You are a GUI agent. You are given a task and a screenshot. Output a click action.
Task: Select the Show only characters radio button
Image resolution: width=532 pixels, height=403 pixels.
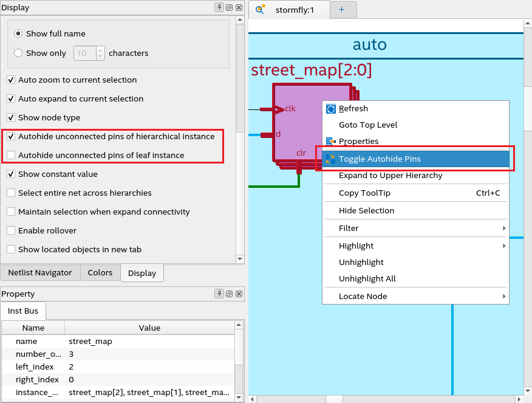(x=18, y=53)
